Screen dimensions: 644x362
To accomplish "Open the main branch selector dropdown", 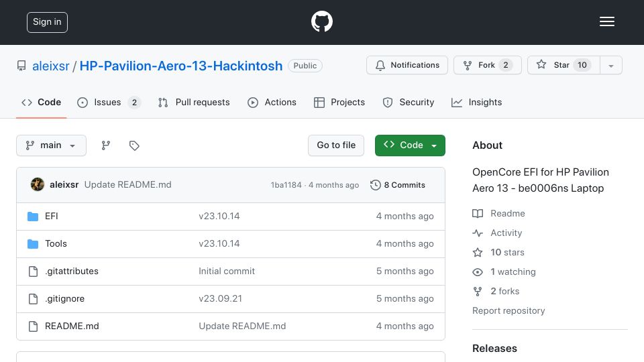I will click(52, 145).
